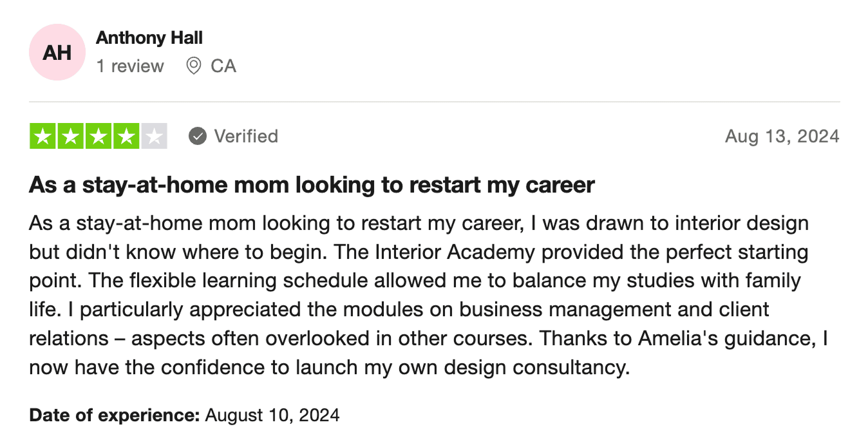Viewport: 868px width, 447px height.
Task: Click the first green rating star
Action: [43, 136]
